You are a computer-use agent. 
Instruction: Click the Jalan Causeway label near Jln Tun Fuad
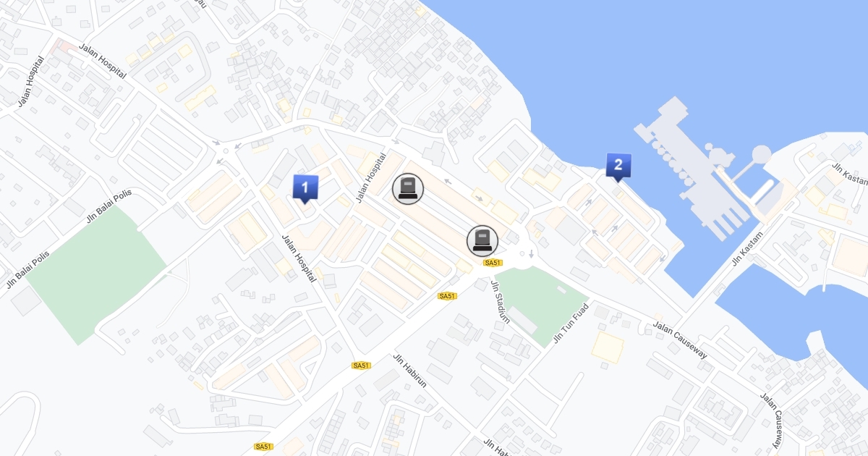680,340
